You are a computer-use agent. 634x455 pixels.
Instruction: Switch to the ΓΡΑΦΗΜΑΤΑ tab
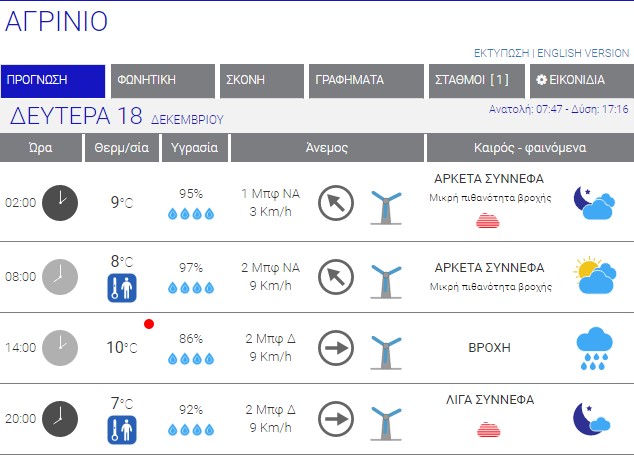coord(364,81)
